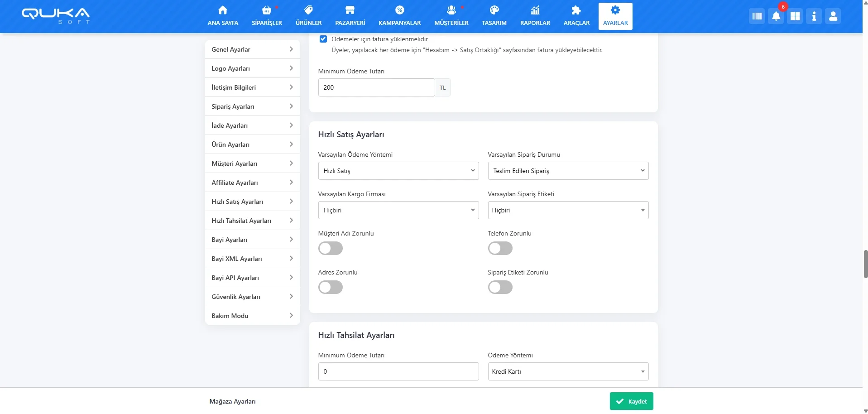Open the user profile icon
The width and height of the screenshot is (868, 414).
point(833,17)
